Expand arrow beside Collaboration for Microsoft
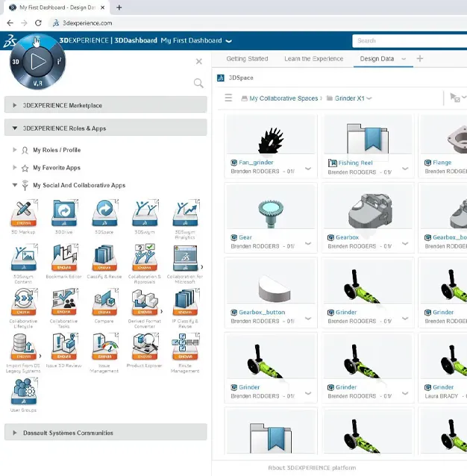This screenshot has width=467, height=476. 201,267
